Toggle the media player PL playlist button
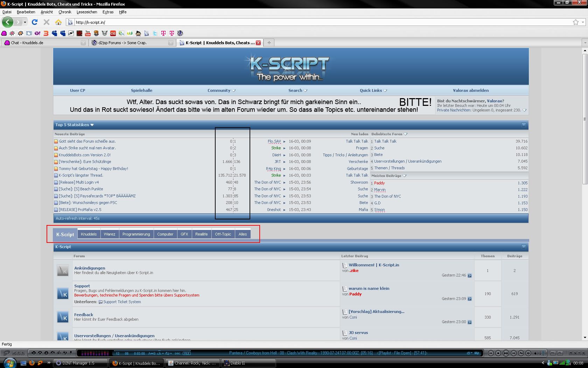This screenshot has height=368, width=588. coord(560,353)
